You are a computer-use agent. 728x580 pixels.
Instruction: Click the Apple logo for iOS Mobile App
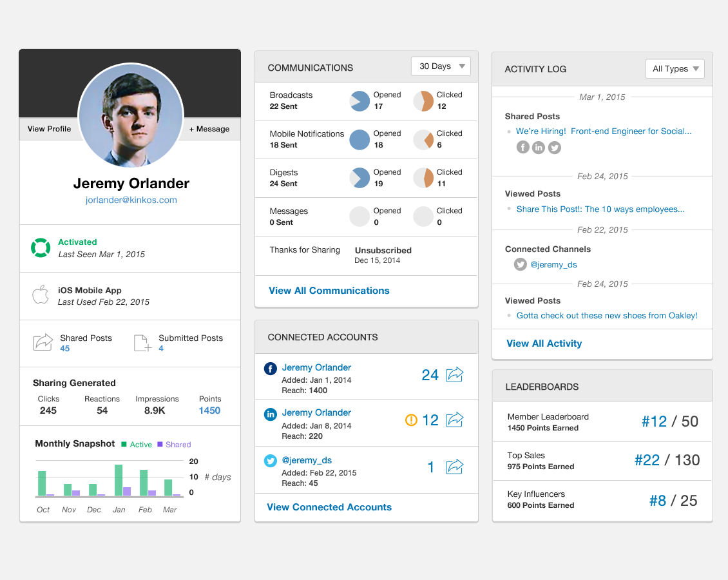(41, 295)
